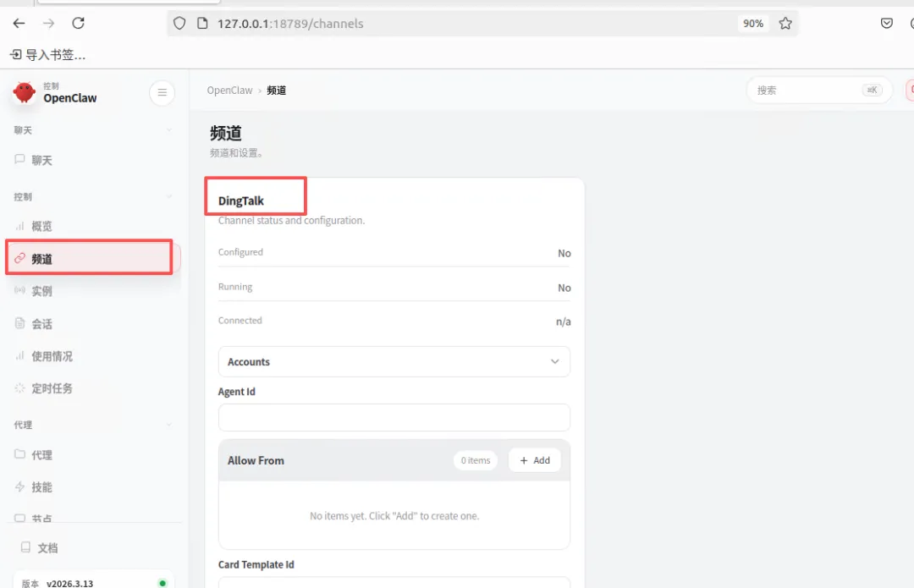Click the folder icon beside 代理
This screenshot has height=588, width=914.
click(x=19, y=454)
